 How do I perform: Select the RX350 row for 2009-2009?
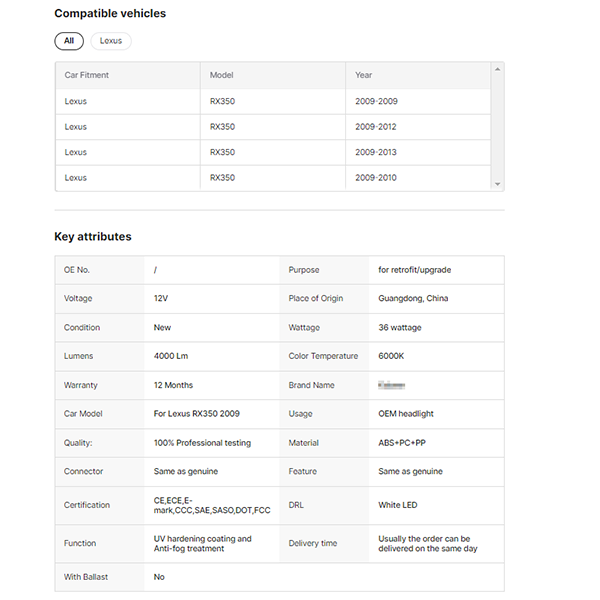tap(222, 101)
